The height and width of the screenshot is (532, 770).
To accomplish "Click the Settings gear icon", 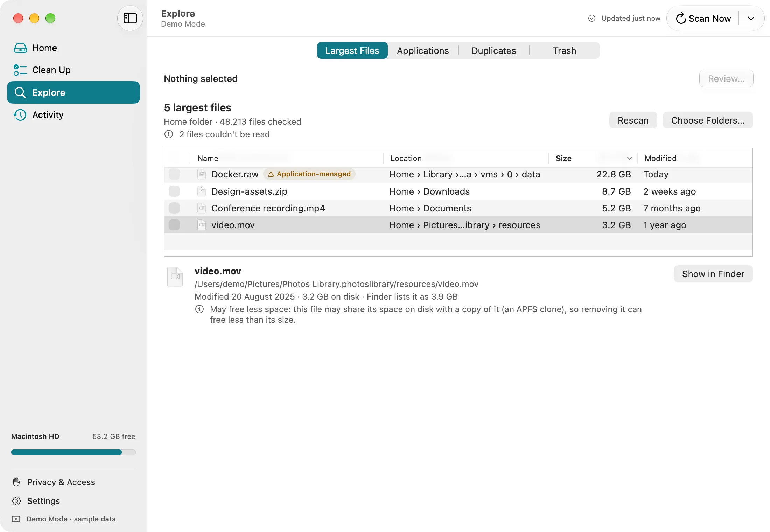I will [x=16, y=501].
